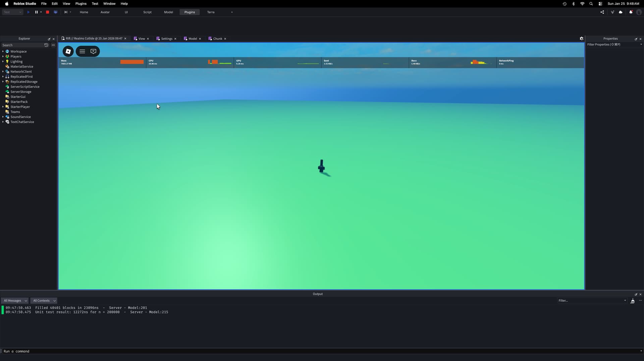Open the Chunk script tab
Image resolution: width=644 pixels, height=361 pixels.
tap(218, 39)
